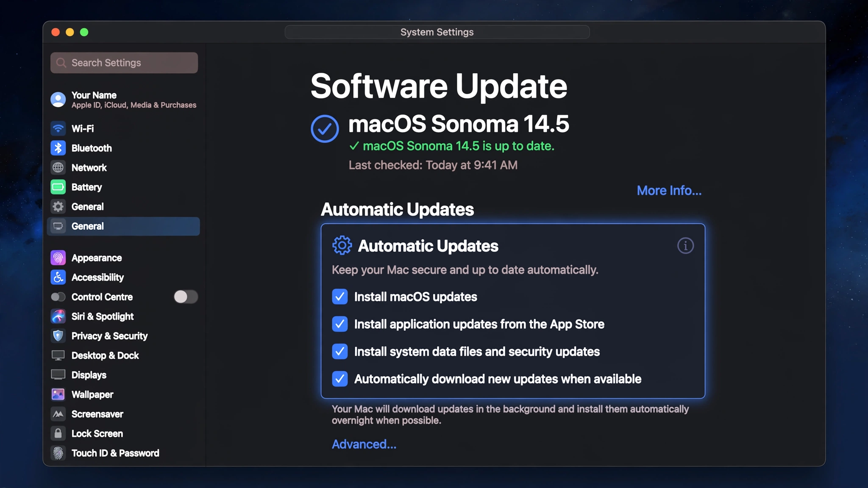Click the gear icon beside General
Viewport: 868px width, 488px height.
[x=58, y=206]
